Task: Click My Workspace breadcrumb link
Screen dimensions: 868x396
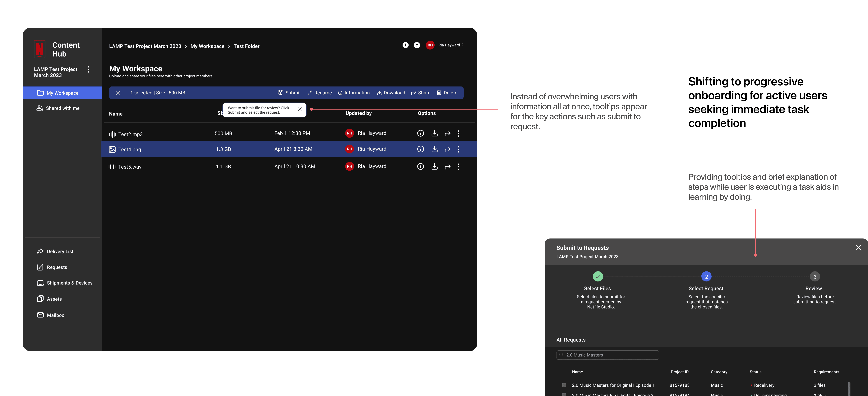Action: click(x=207, y=46)
